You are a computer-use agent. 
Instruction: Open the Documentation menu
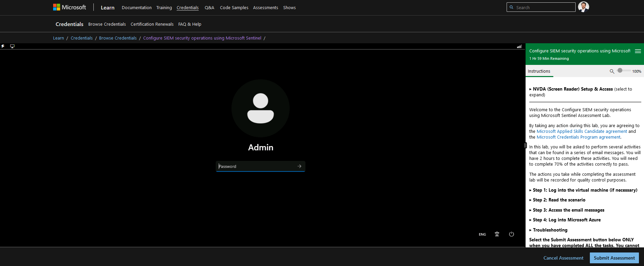tap(137, 7)
